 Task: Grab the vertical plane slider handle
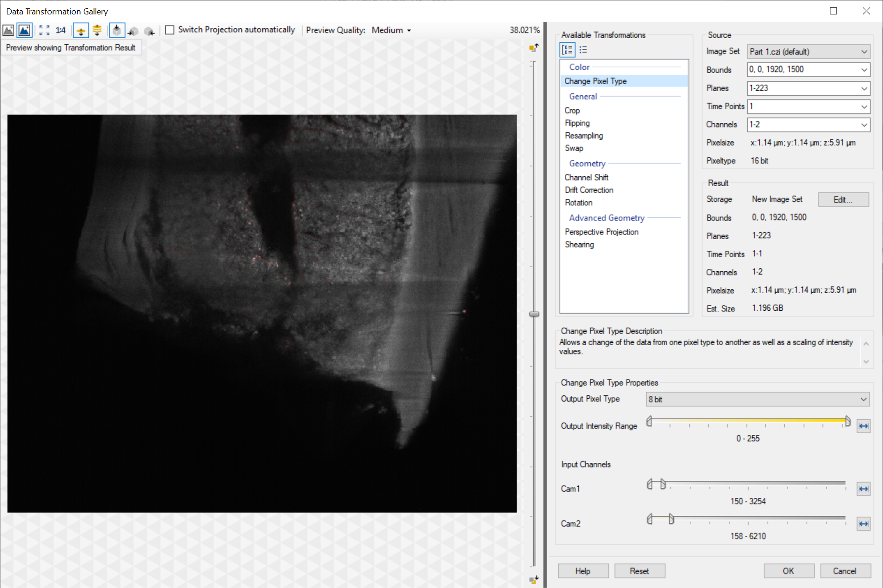click(534, 314)
